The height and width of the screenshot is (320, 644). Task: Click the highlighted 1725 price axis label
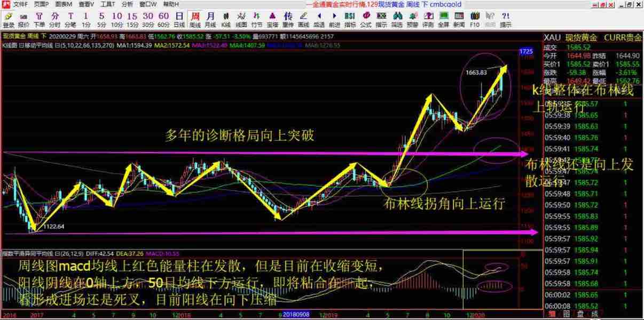(526, 52)
